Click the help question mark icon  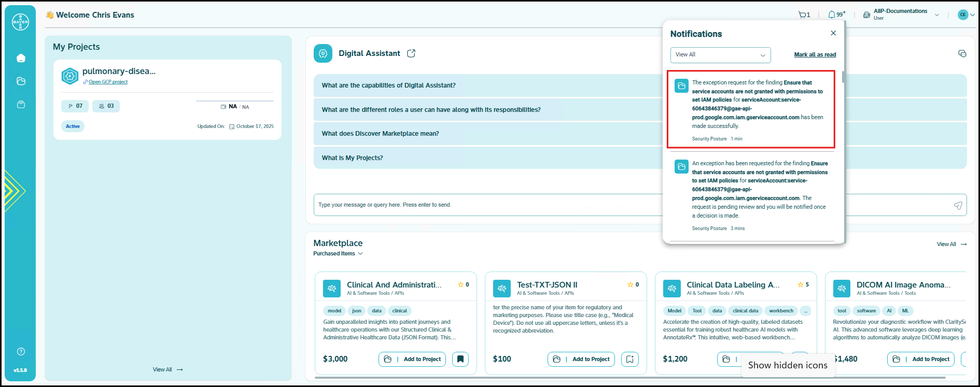click(21, 352)
